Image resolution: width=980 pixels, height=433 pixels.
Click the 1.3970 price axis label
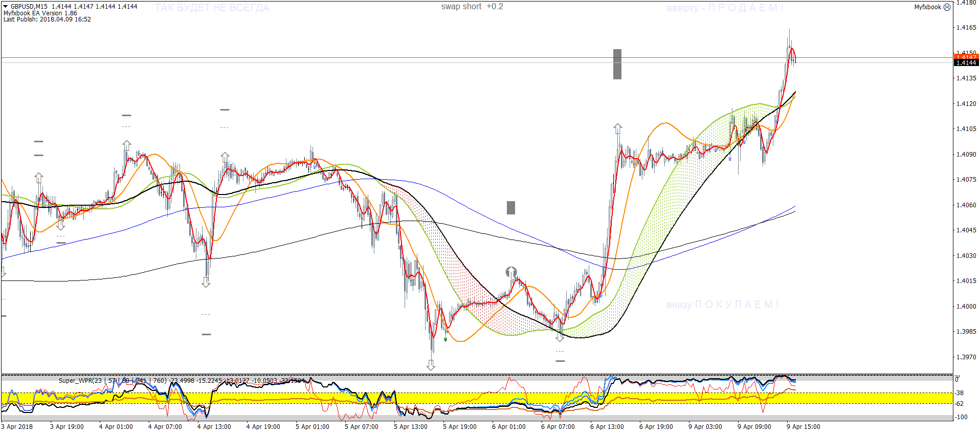pyautogui.click(x=966, y=357)
